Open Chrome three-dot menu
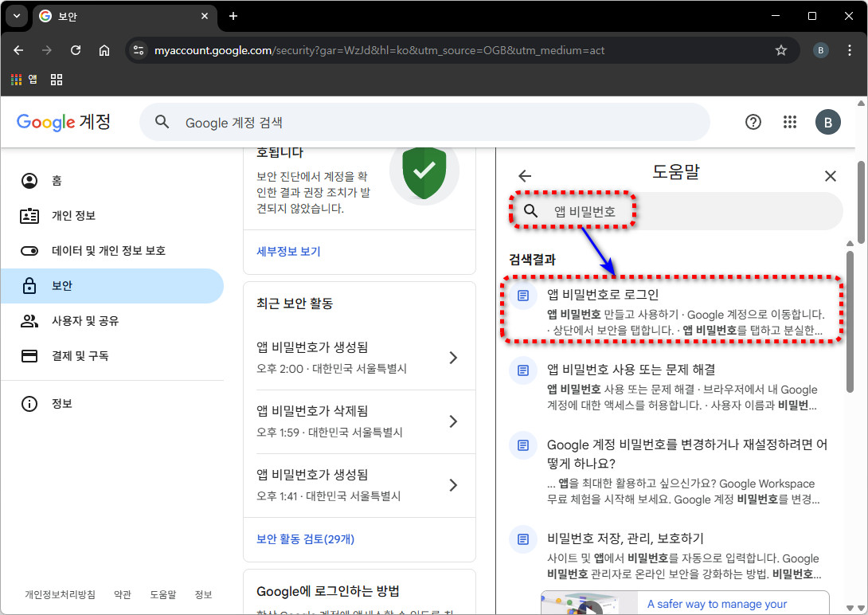 pyautogui.click(x=849, y=50)
